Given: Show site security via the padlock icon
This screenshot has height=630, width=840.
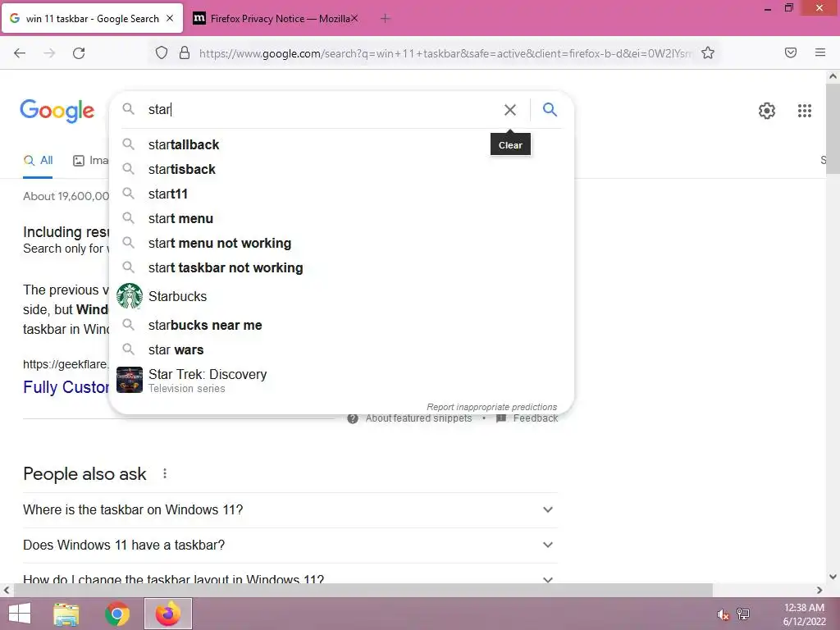Looking at the screenshot, I should click(x=185, y=53).
